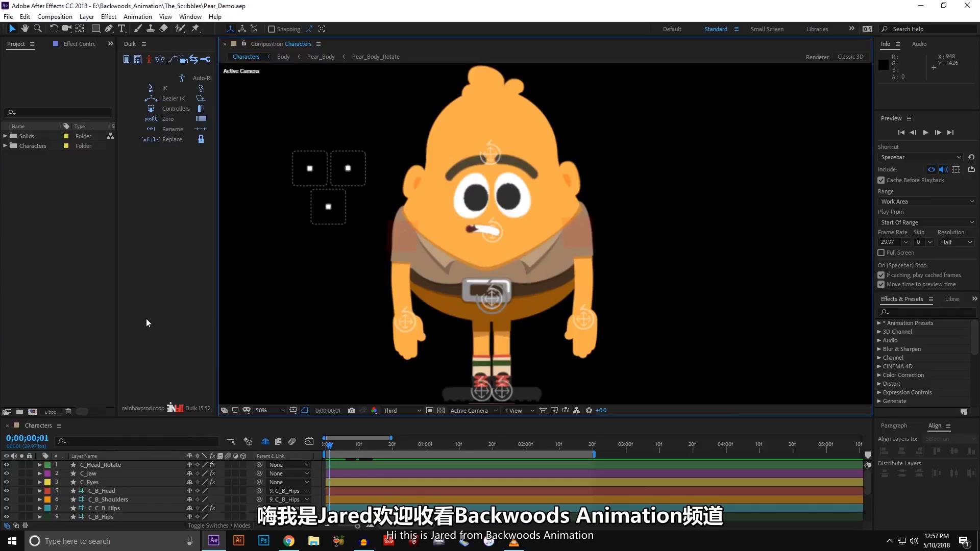The image size is (980, 551).
Task: Click Duik Replace button
Action: pos(172,139)
